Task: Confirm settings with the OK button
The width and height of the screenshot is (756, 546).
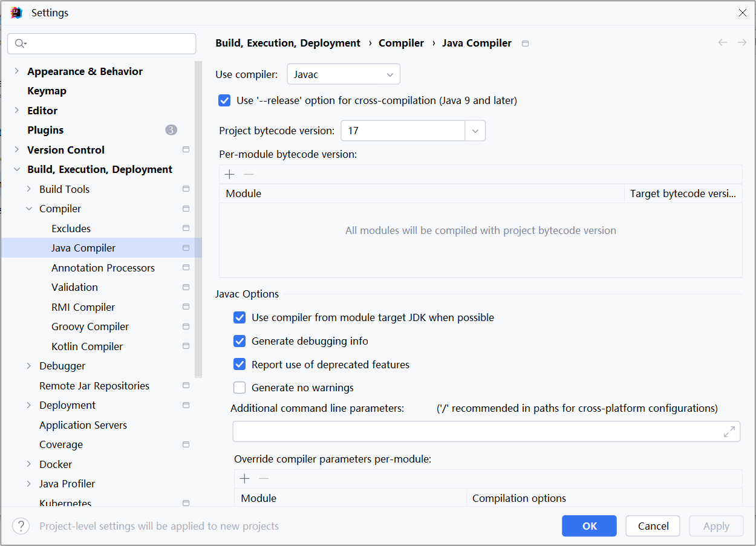Action: [589, 525]
